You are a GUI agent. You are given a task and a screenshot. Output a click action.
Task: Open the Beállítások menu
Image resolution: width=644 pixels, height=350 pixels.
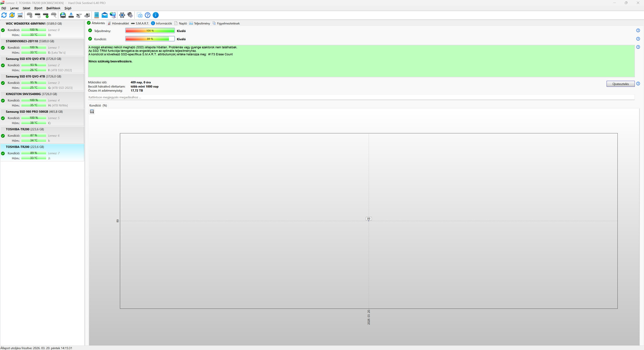point(53,8)
